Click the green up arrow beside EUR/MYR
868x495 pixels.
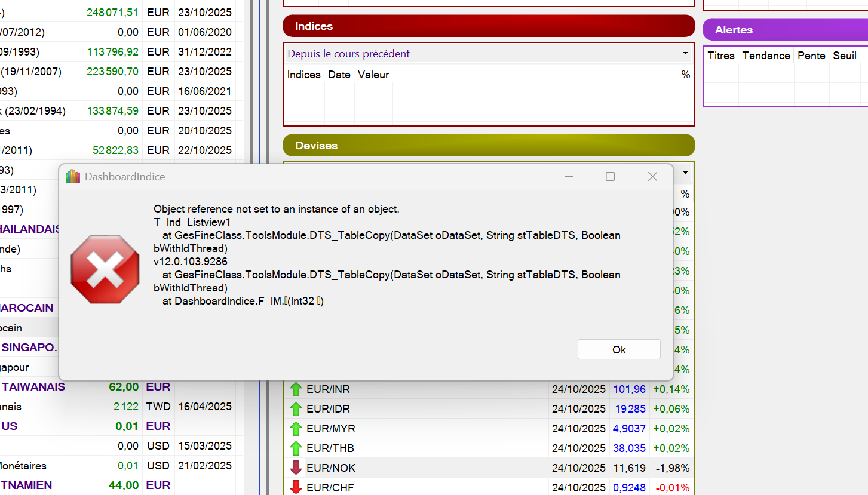coord(296,429)
